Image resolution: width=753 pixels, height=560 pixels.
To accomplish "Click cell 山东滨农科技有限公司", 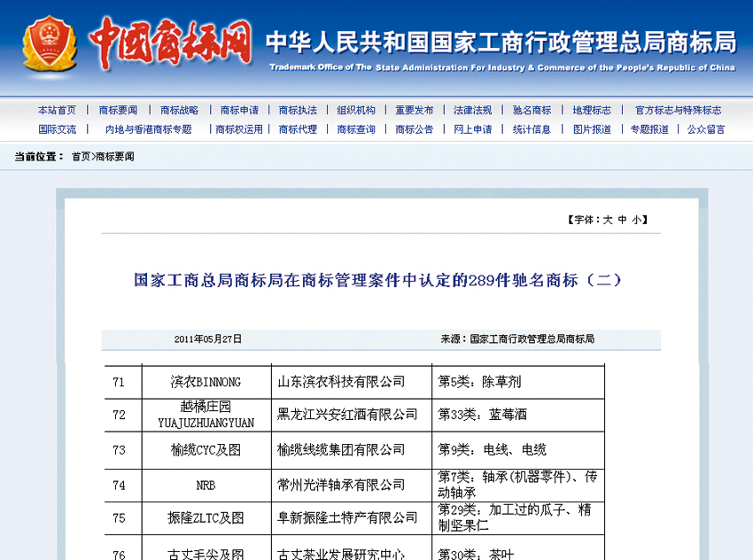I will click(x=352, y=382).
